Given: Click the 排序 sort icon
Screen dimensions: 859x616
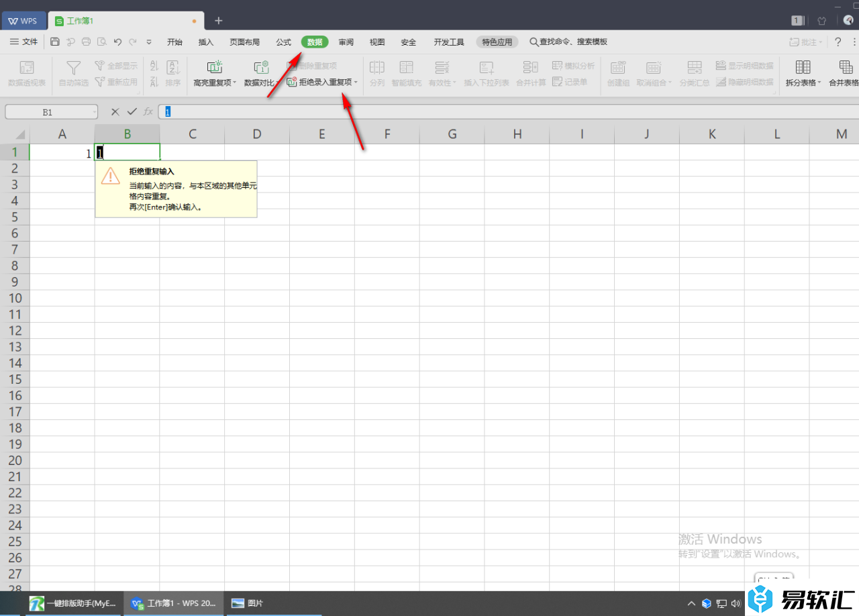Looking at the screenshot, I should [x=173, y=67].
